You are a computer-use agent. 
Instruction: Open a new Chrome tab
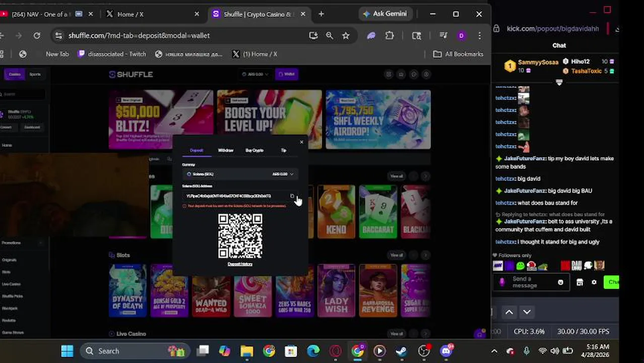tap(321, 14)
